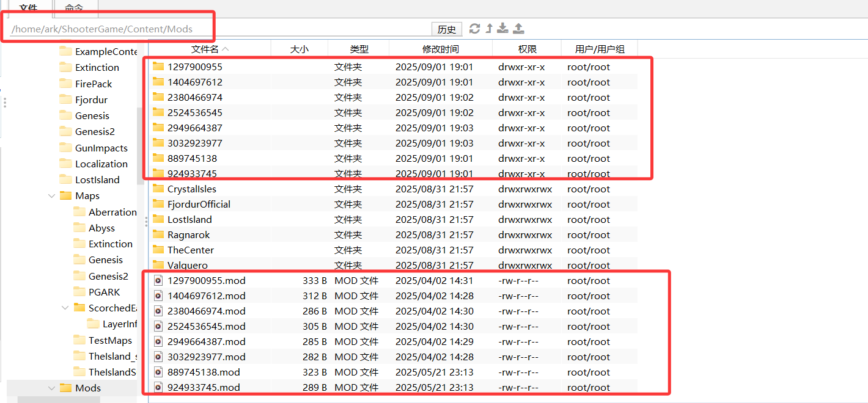Image resolution: width=868 pixels, height=403 pixels.
Task: Open the 命令 tab
Action: click(74, 8)
